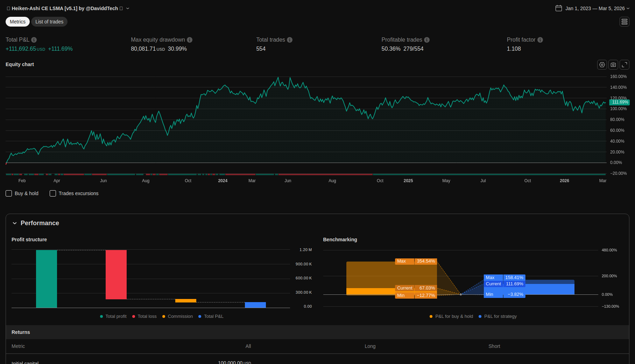The image size is (635, 364).
Task: Click the P&L for strategy legend item
Action: pyautogui.click(x=500, y=316)
